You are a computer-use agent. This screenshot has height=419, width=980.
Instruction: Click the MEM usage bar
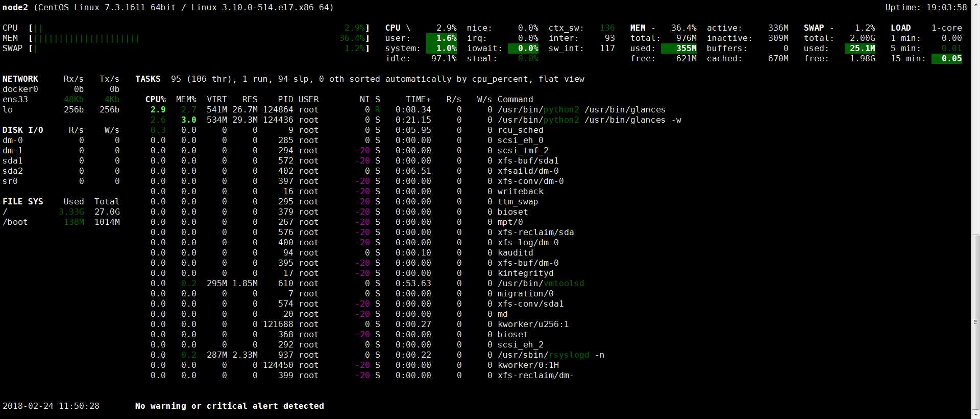[199, 38]
